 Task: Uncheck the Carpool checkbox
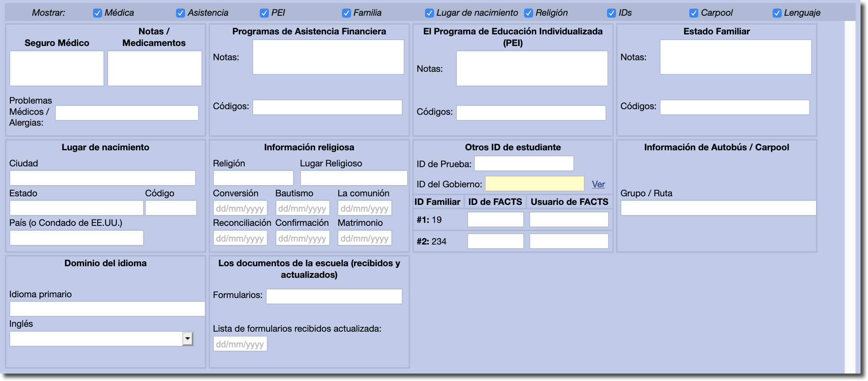click(x=694, y=13)
